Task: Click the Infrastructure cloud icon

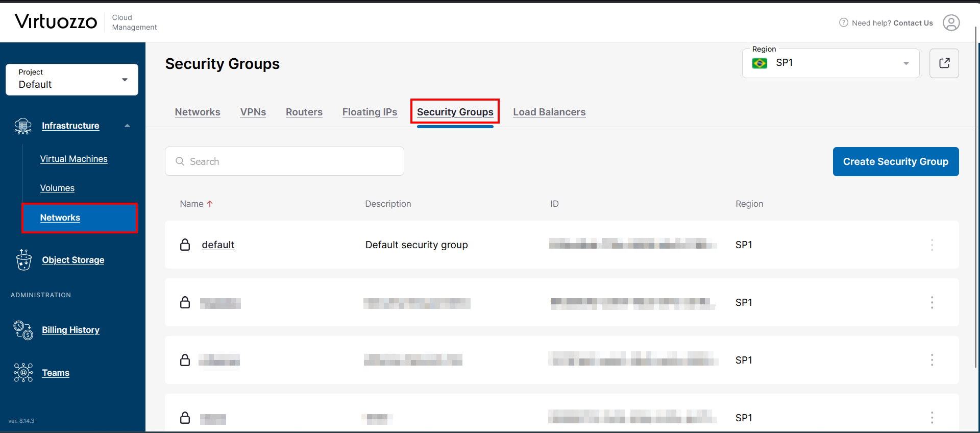Action: 23,126
